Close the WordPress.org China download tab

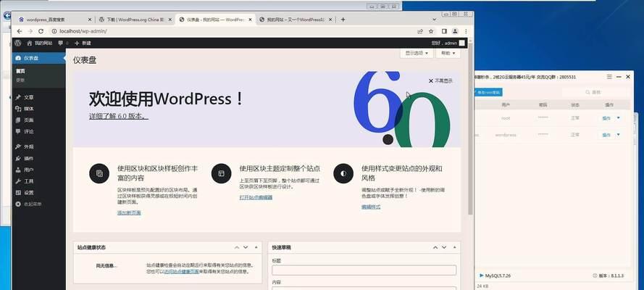[x=170, y=20]
